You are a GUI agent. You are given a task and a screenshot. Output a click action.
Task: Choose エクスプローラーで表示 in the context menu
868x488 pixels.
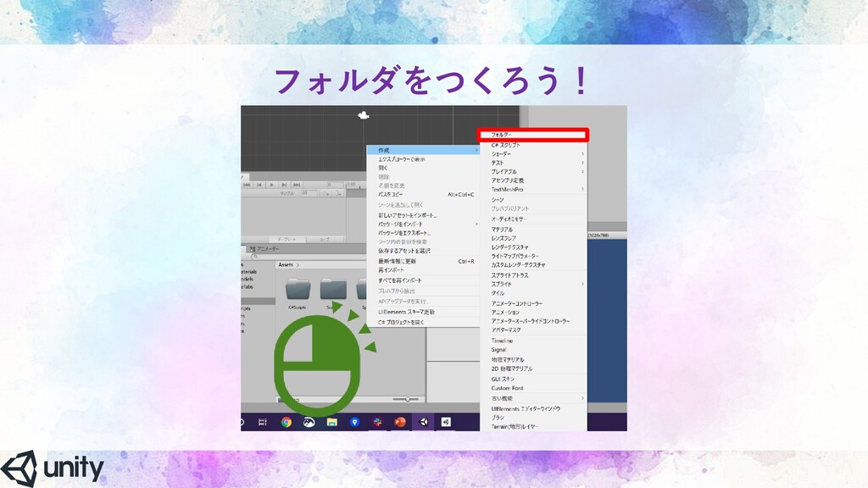point(424,159)
